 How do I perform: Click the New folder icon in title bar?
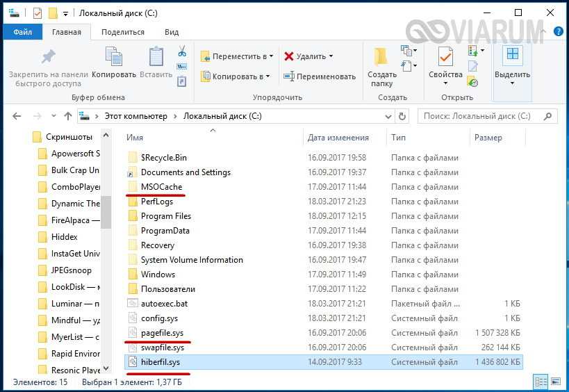[x=53, y=13]
